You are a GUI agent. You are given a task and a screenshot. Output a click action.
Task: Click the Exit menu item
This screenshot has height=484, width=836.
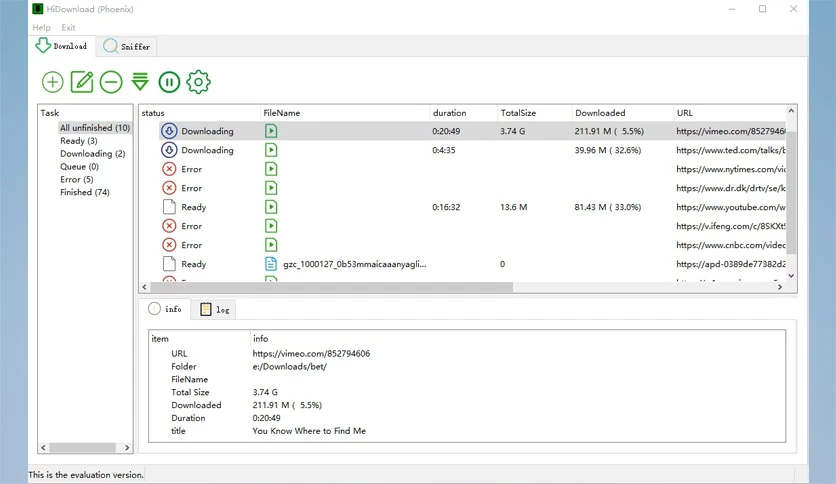68,28
